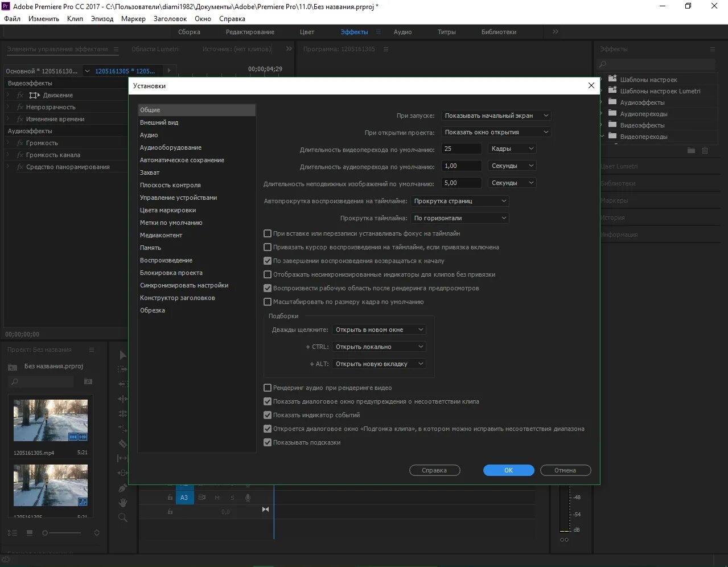
Task: Open Project panel hamburger menu
Action: [x=92, y=350]
